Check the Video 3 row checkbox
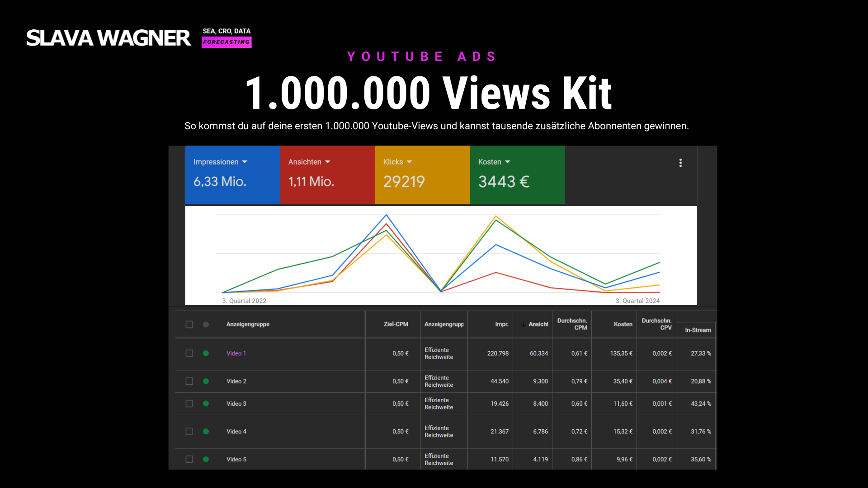The width and height of the screenshot is (868, 488). [189, 404]
